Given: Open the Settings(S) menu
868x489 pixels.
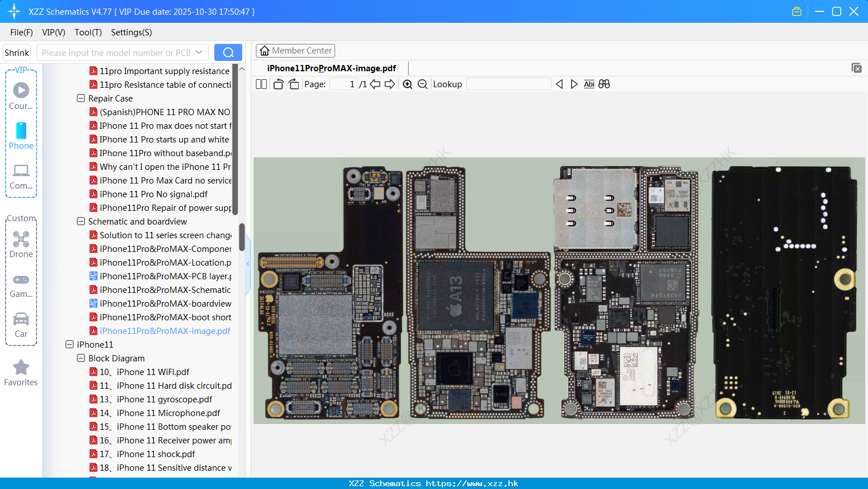Looking at the screenshot, I should pos(132,32).
